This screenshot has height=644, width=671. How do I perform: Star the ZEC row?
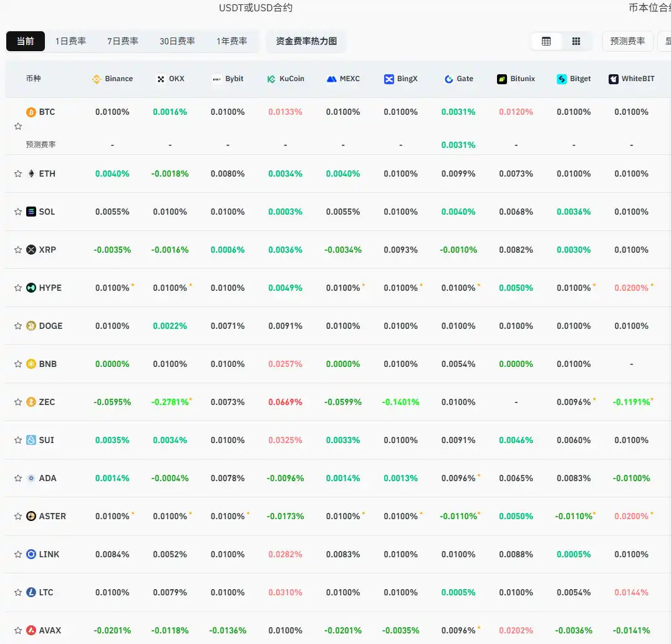(18, 402)
